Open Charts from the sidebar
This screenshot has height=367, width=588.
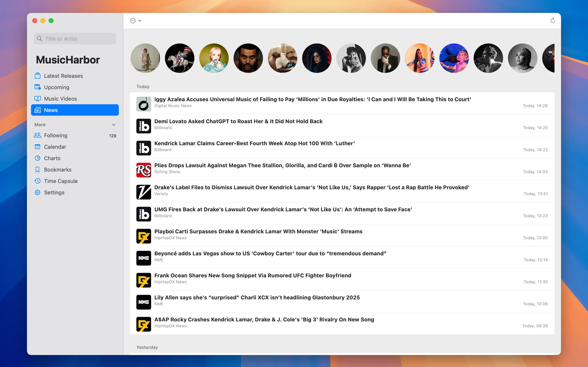click(52, 158)
